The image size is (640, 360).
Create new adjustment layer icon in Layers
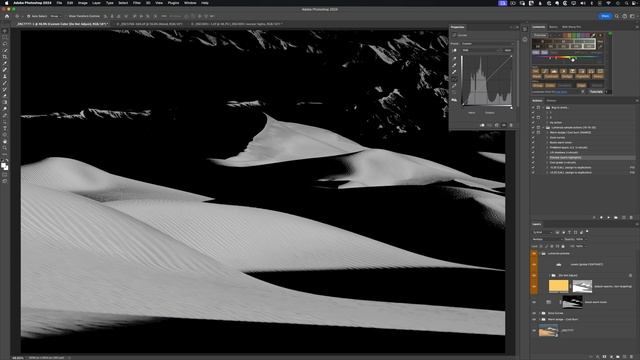click(x=611, y=356)
